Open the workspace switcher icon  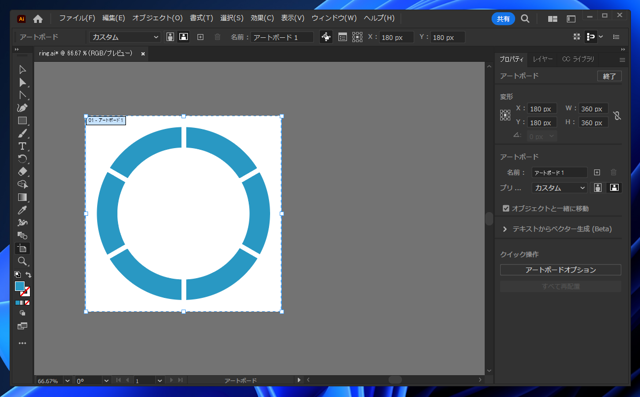point(571,19)
